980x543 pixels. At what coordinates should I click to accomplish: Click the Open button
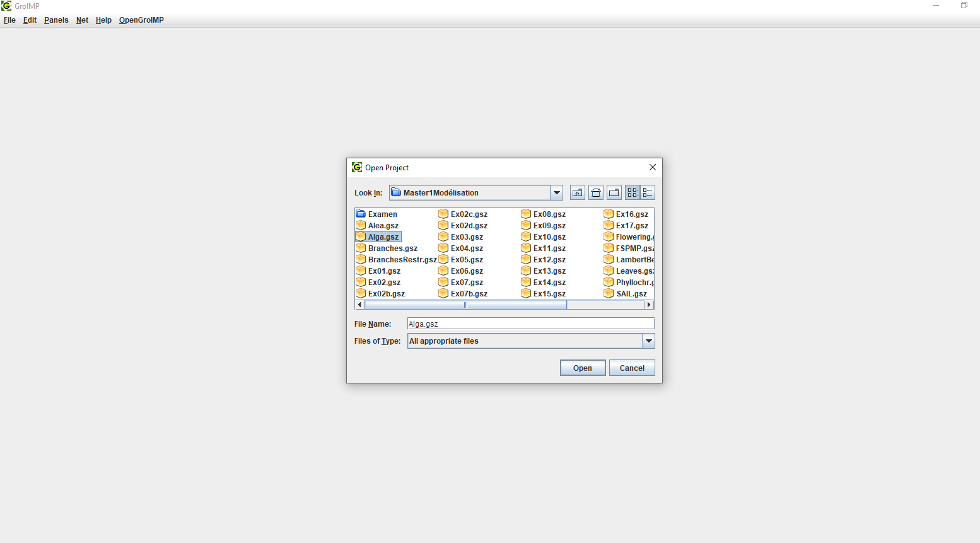(x=582, y=368)
